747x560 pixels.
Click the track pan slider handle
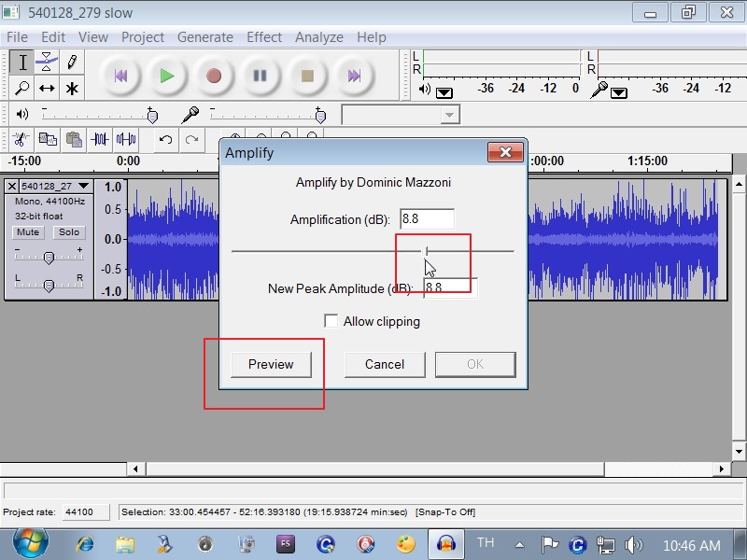49,286
